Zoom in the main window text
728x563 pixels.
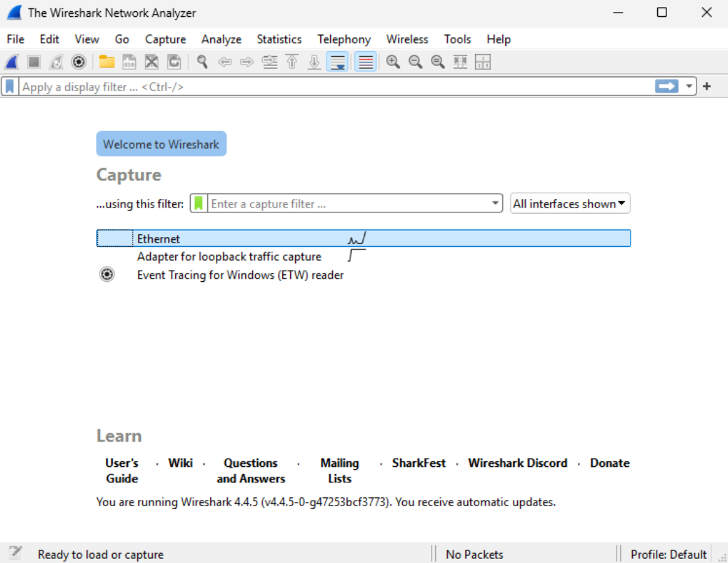(x=393, y=62)
